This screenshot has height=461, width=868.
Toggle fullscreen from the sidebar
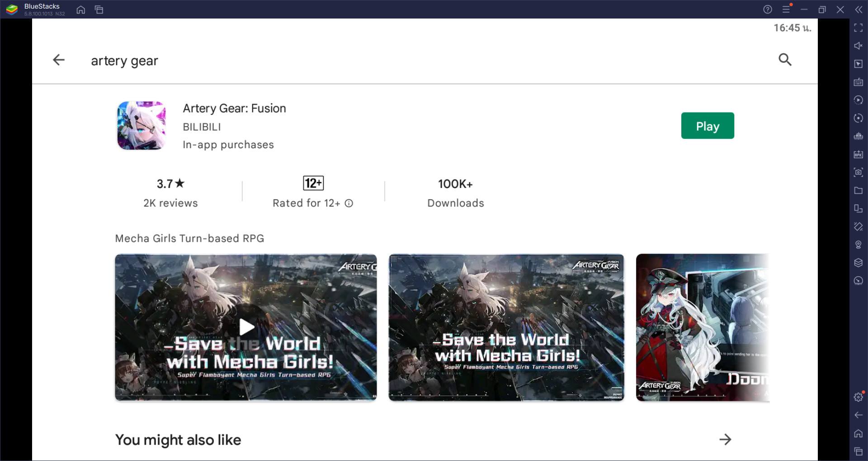[x=859, y=28]
